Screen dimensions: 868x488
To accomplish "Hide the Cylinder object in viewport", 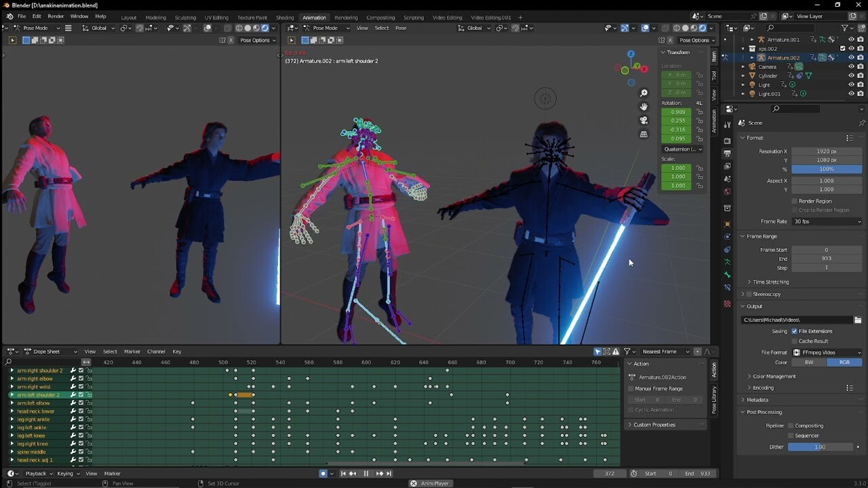I will point(852,75).
